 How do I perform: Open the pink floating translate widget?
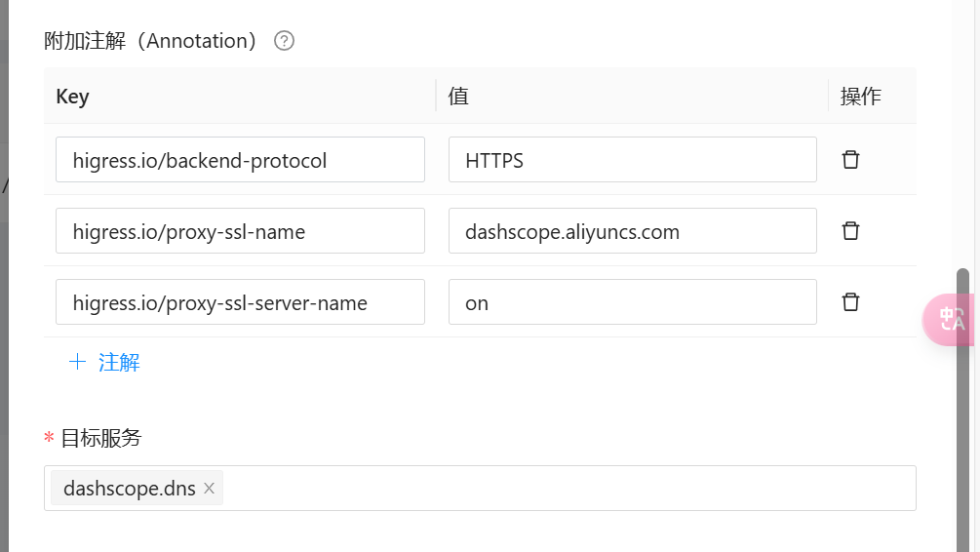pyautogui.click(x=948, y=319)
